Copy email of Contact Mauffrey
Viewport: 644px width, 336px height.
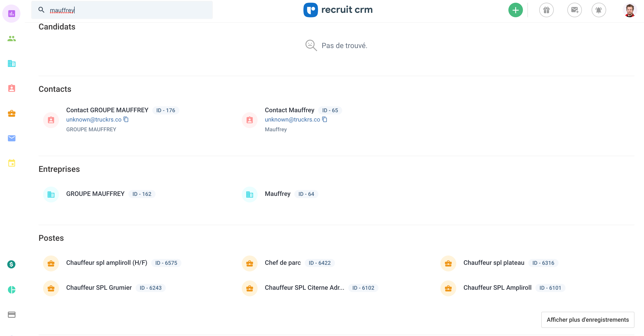click(324, 119)
